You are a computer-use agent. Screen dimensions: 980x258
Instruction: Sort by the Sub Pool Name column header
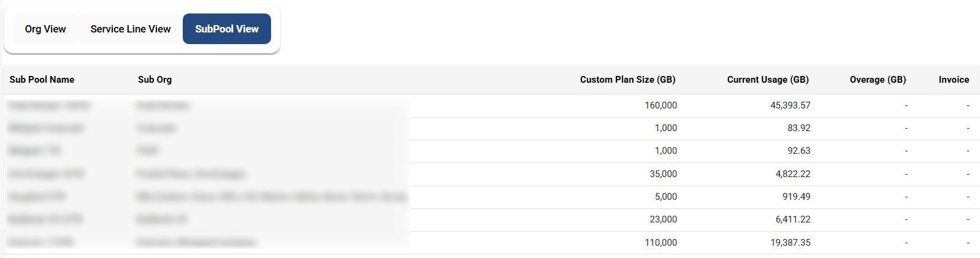(42, 80)
